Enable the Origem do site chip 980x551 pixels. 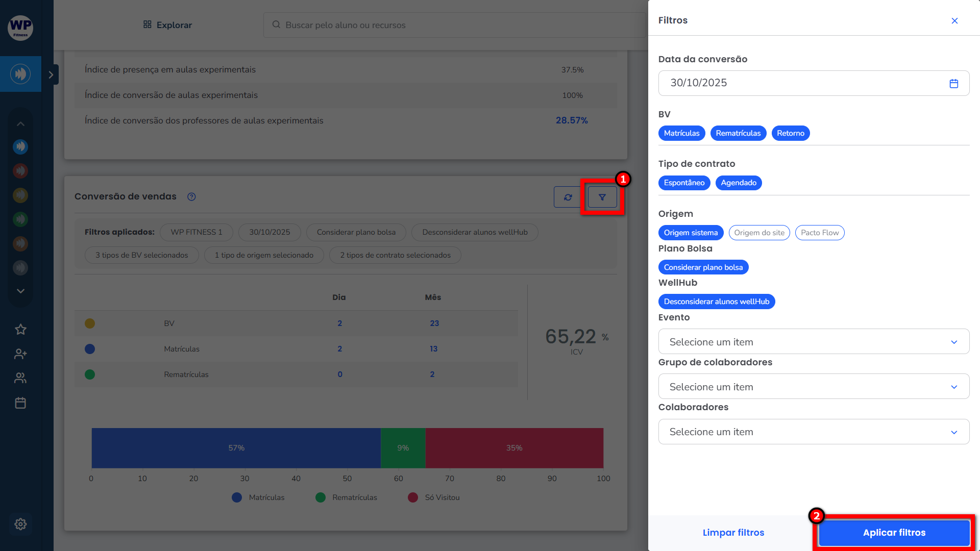pos(759,233)
